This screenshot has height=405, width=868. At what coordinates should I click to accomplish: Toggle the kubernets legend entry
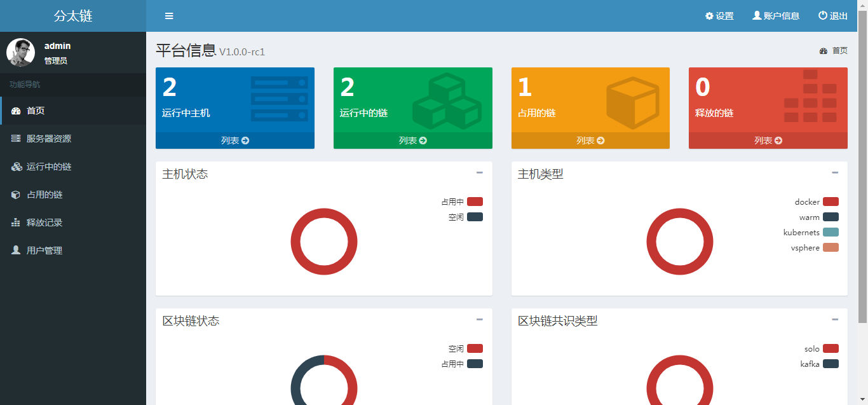(x=831, y=232)
